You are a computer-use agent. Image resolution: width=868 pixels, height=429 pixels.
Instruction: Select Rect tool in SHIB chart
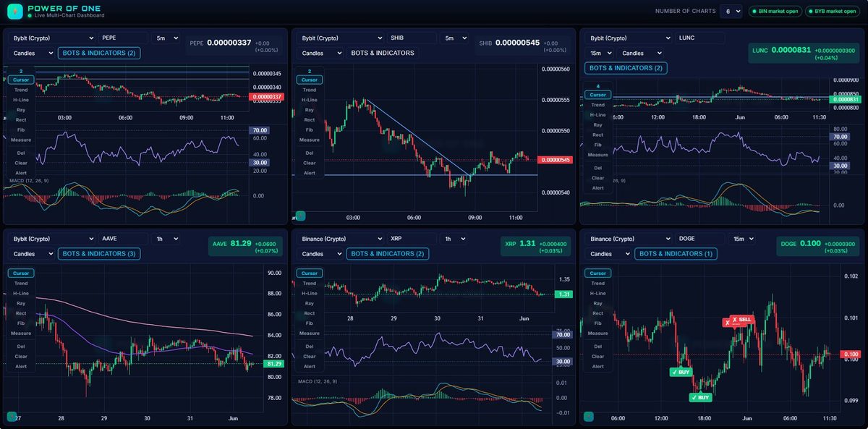(x=310, y=119)
